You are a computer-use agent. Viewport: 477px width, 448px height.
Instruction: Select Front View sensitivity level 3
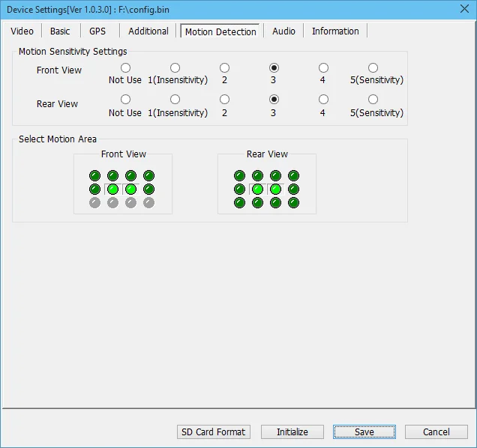[274, 67]
